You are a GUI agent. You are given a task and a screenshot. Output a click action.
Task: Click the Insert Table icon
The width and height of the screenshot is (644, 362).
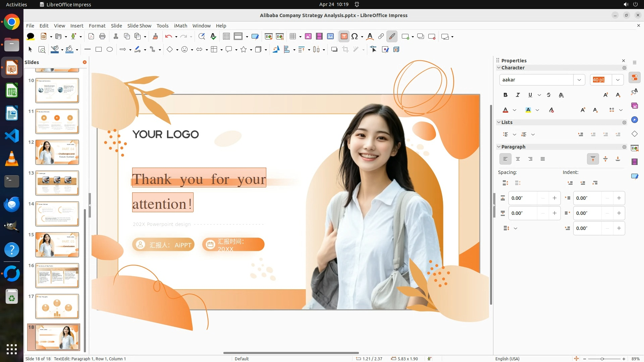point(293,37)
